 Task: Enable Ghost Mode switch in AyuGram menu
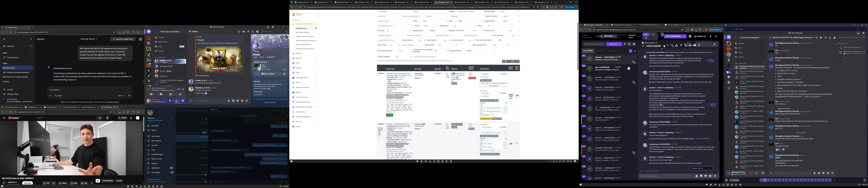[172, 173]
